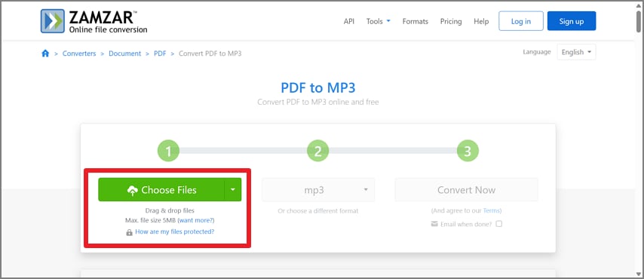
Task: Open the Converters breadcrumb link
Action: [79, 54]
